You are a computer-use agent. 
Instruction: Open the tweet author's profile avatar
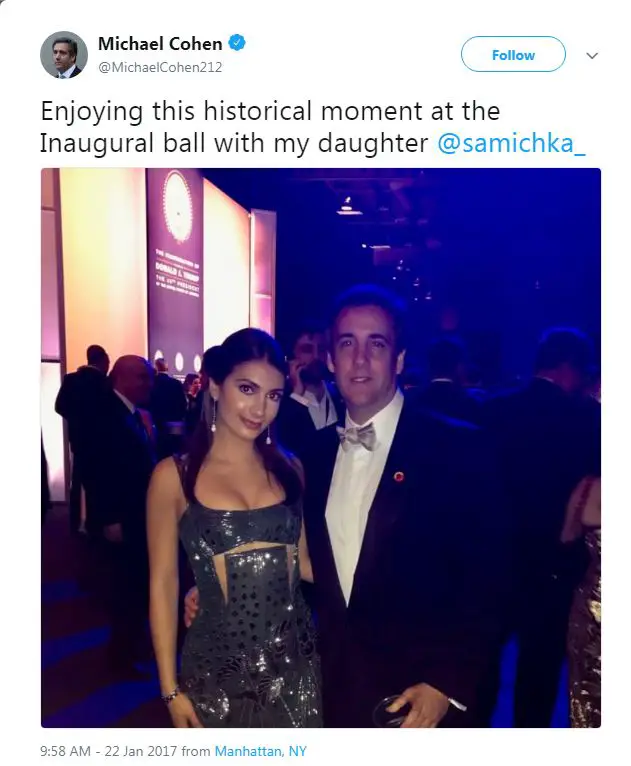tap(63, 55)
